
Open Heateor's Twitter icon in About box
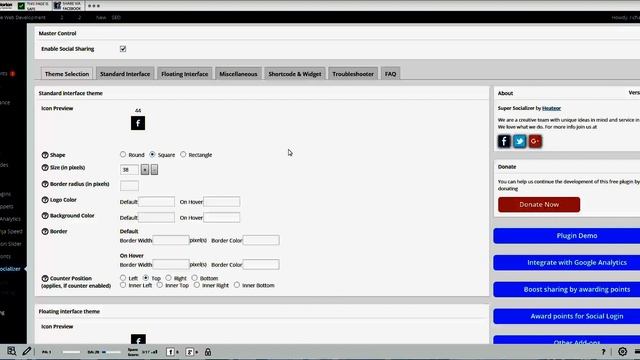pyautogui.click(x=520, y=141)
